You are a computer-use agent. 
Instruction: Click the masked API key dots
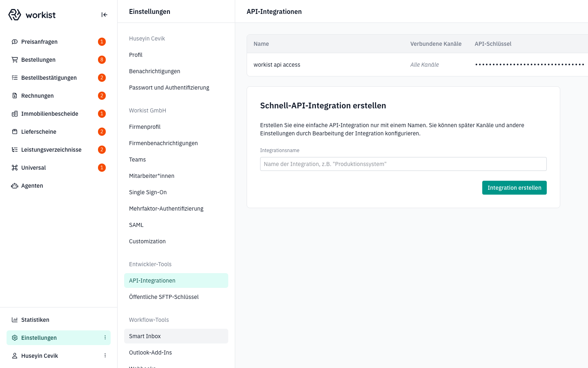coord(530,65)
